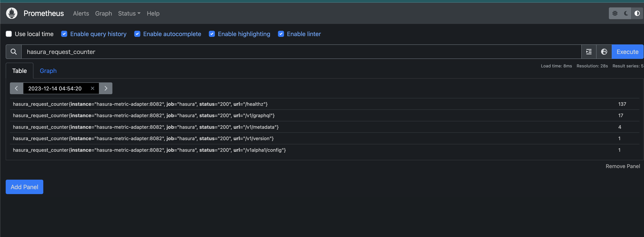Click the expression query input field
Image resolution: width=644 pixels, height=237 pixels.
click(x=300, y=52)
